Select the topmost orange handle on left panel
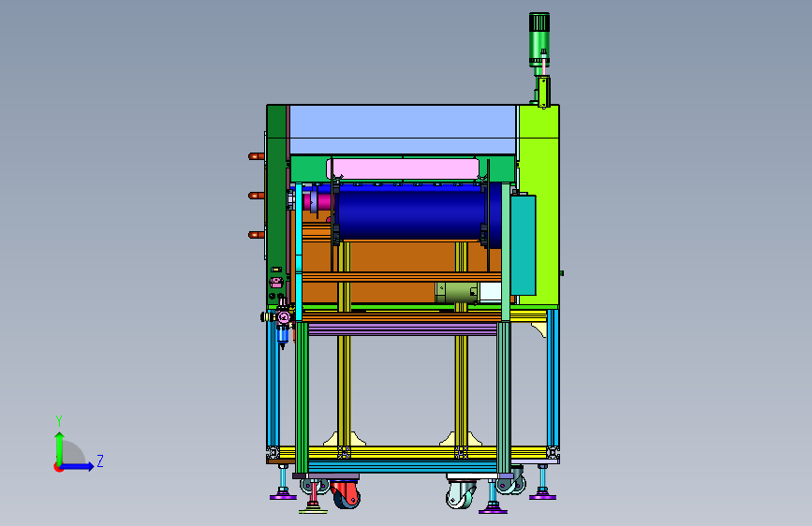 pos(257,155)
